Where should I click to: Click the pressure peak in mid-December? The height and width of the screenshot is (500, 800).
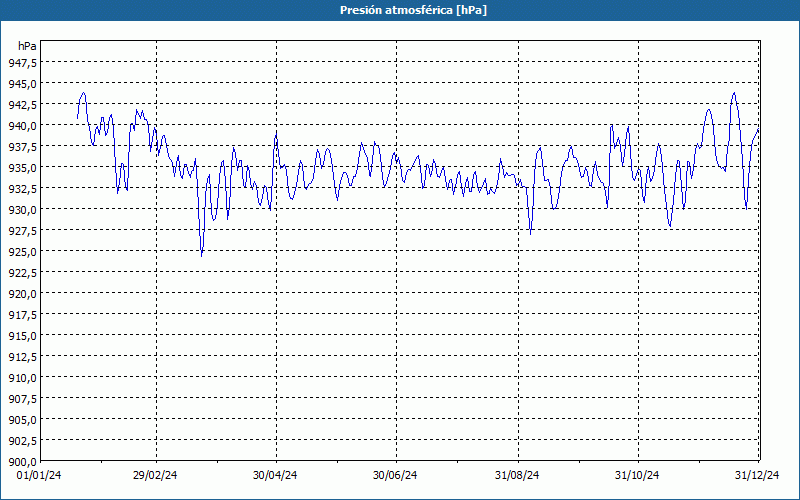pyautogui.click(x=734, y=93)
